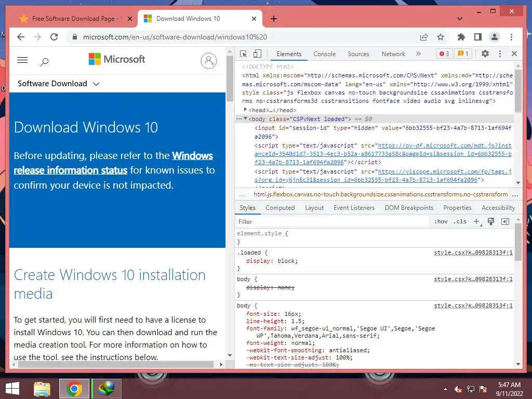Click the Microsoft sign-in account icon
532x399 pixels.
tap(209, 61)
